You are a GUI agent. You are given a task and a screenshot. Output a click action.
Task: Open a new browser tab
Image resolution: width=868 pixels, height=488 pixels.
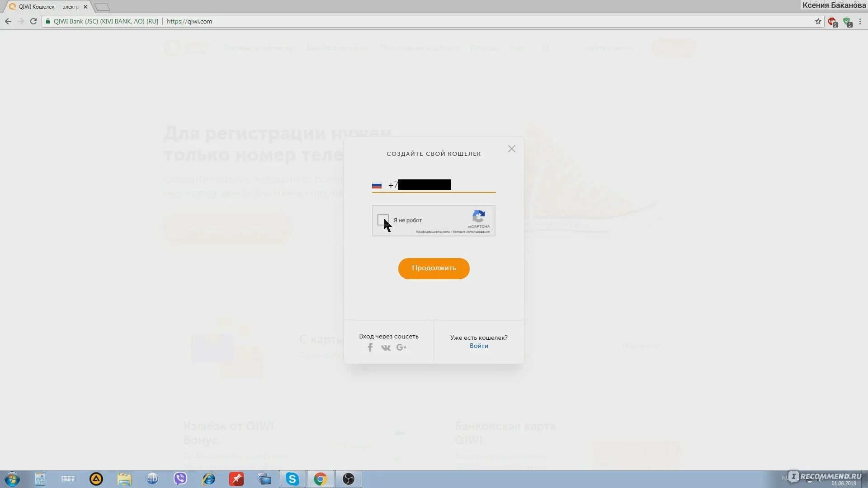click(102, 7)
